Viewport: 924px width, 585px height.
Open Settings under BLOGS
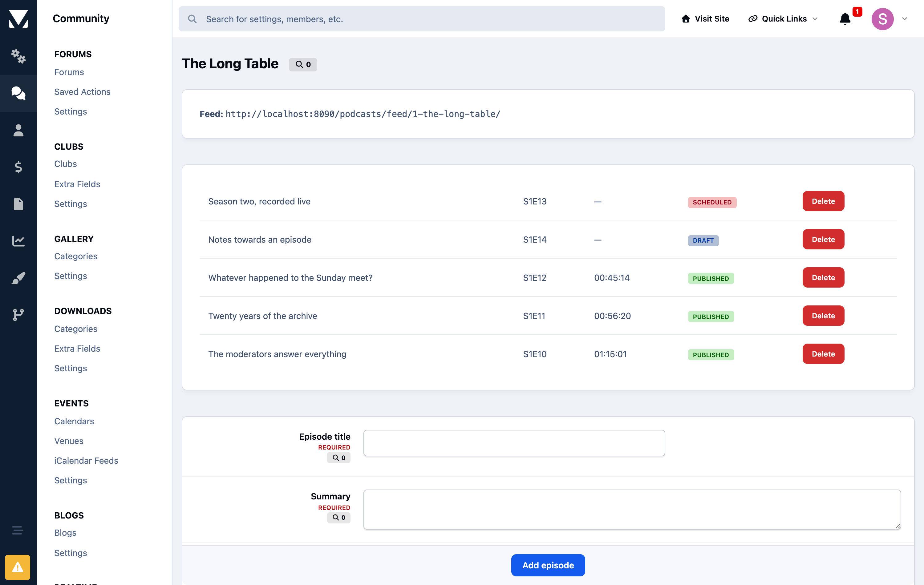point(71,553)
